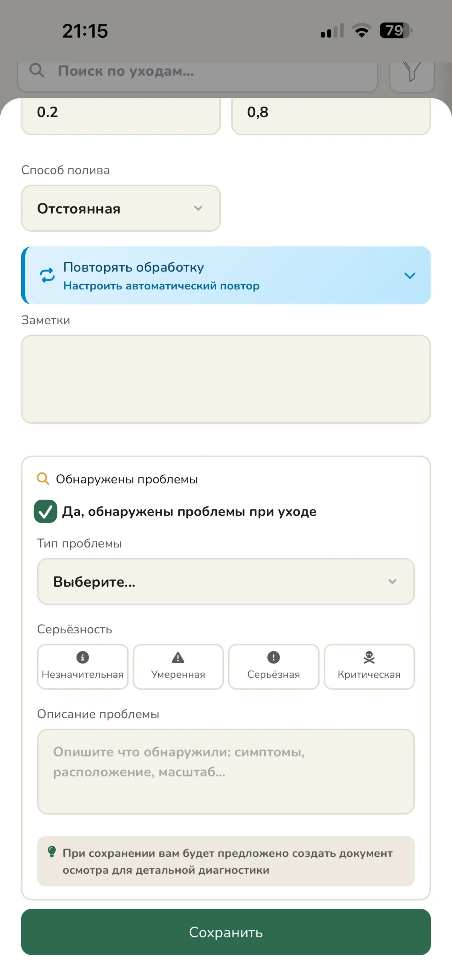Choose Серьёзная severity option
The image size is (452, 980).
273,667
